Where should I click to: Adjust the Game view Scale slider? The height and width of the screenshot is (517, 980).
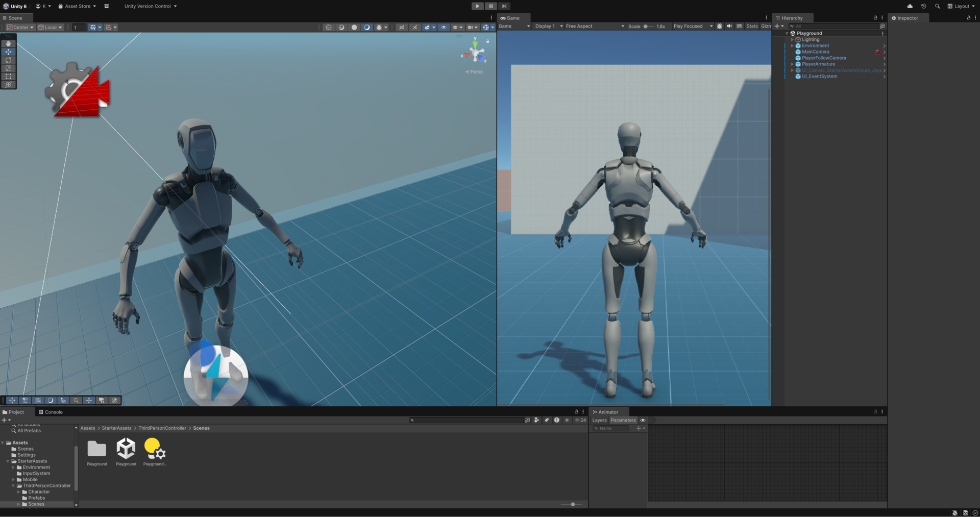point(646,27)
